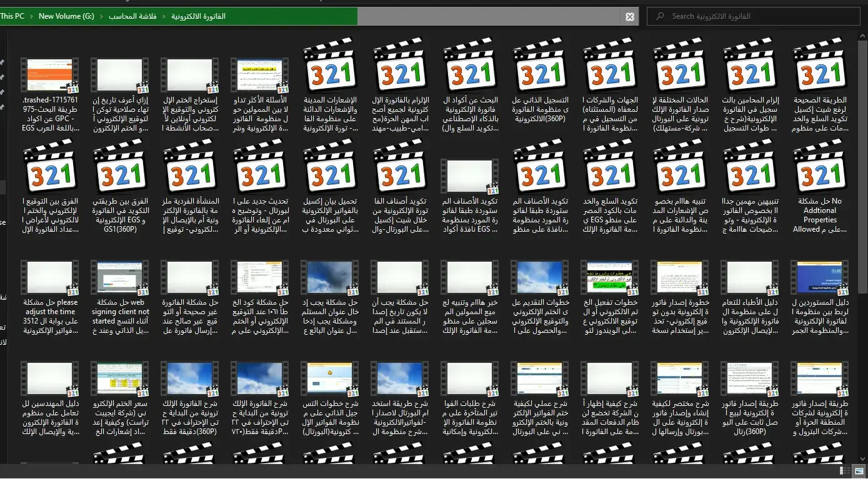The image size is (868, 479).
Task: Expand the chevron after New Volume (G:)
Action: coord(101,16)
